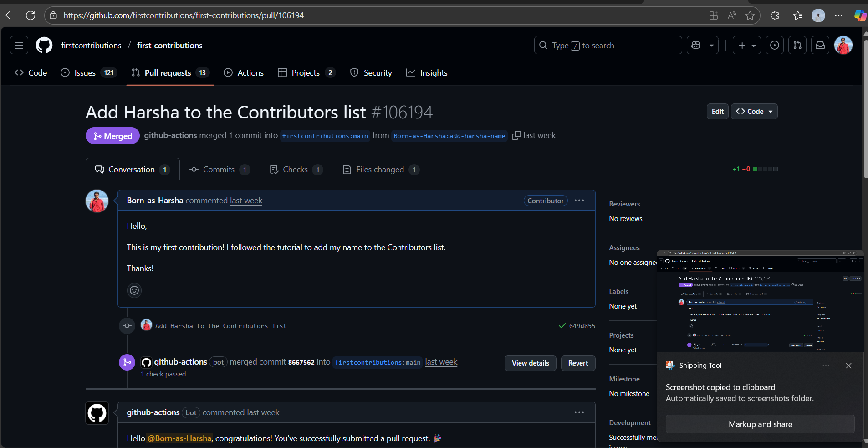This screenshot has width=868, height=448.
Task: Click the Revert button
Action: tap(578, 363)
